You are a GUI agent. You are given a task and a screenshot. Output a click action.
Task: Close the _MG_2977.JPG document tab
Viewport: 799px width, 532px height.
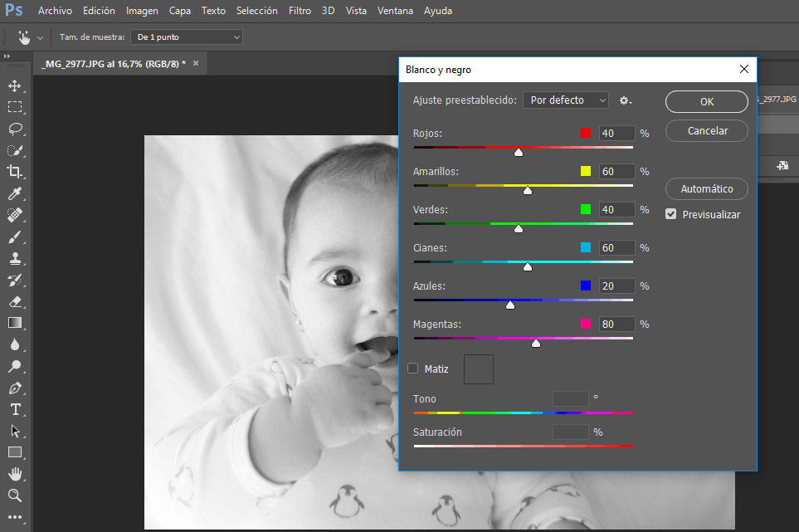(196, 63)
